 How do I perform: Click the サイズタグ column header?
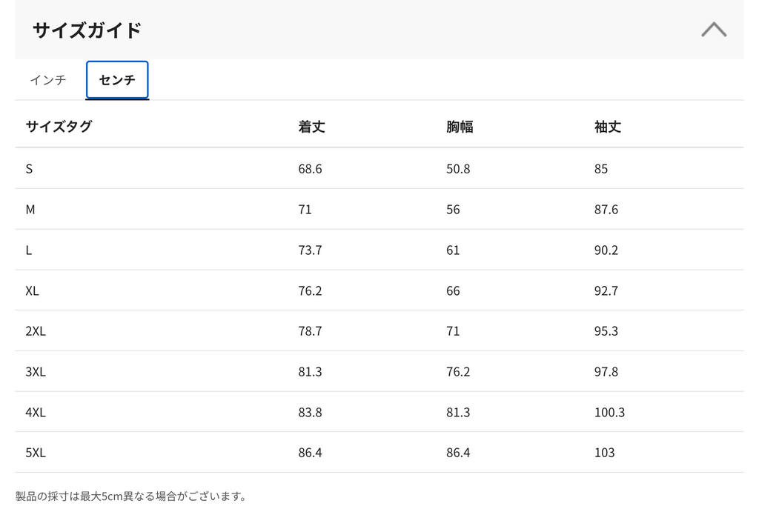(59, 127)
